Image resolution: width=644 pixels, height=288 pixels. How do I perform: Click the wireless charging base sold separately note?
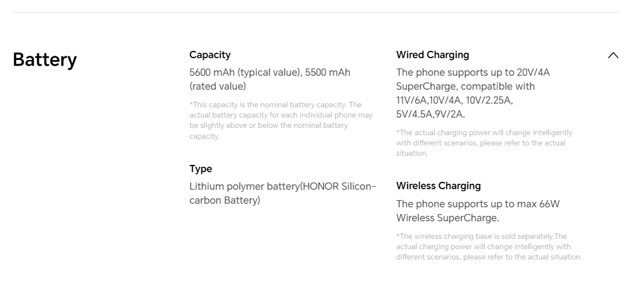[489, 247]
